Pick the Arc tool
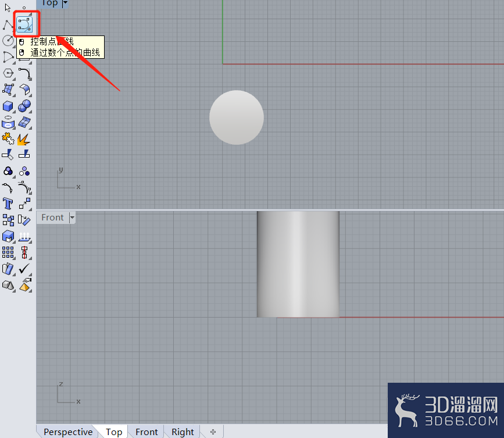 (x=8, y=57)
